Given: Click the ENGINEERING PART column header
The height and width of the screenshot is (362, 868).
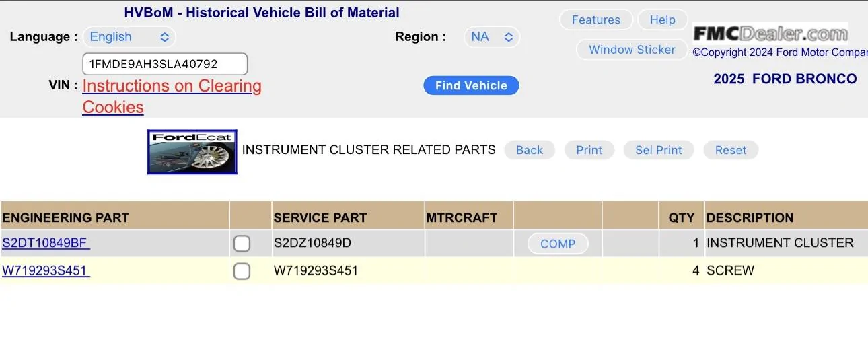Looking at the screenshot, I should pyautogui.click(x=66, y=217).
